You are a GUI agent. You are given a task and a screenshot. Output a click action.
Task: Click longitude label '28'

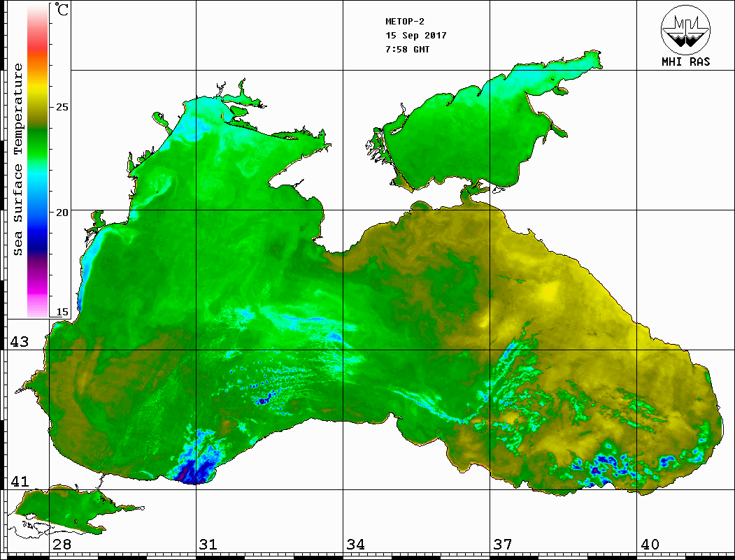pyautogui.click(x=62, y=544)
